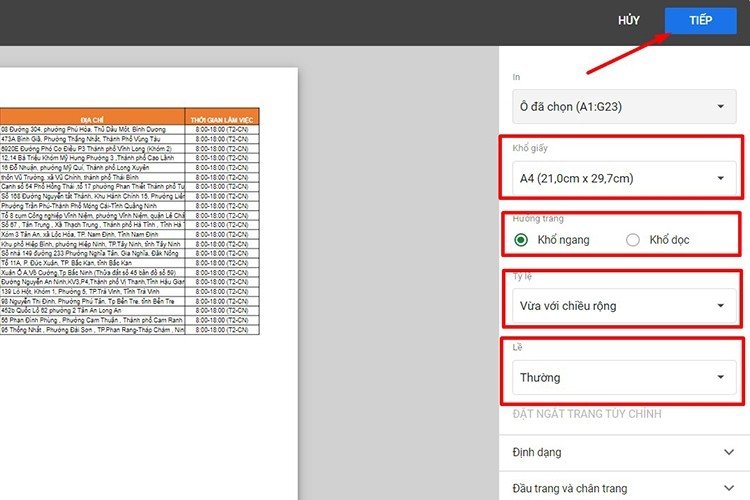This screenshot has height=500, width=750.
Task: Click the TIẾP button
Action: 700,21
